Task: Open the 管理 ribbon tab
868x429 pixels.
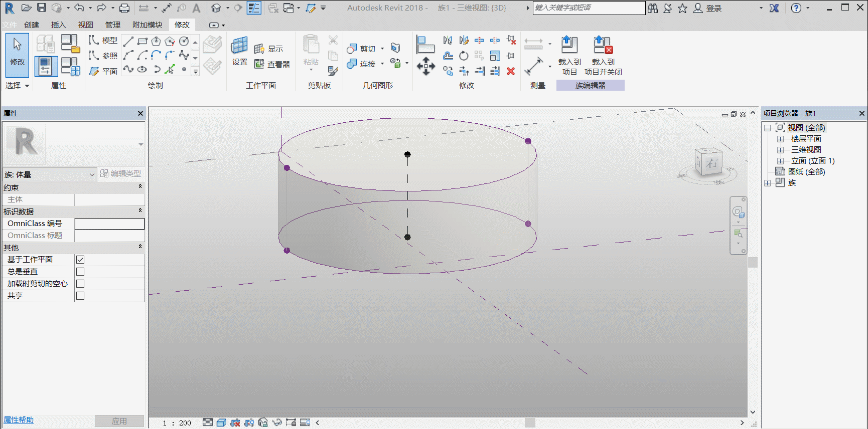Action: [113, 25]
